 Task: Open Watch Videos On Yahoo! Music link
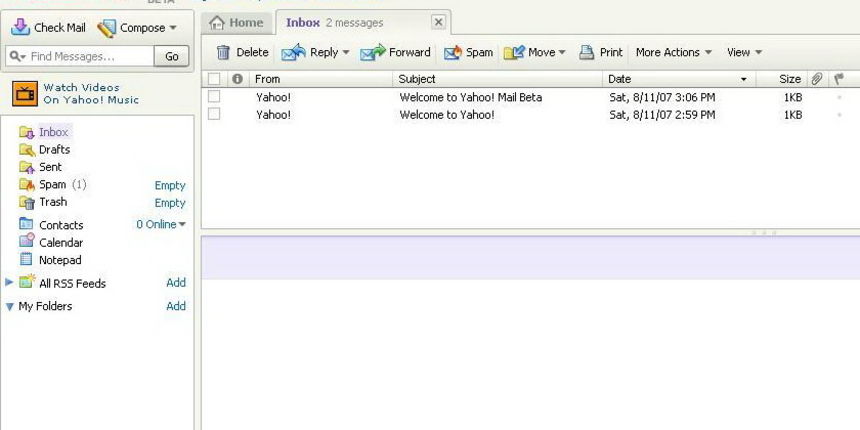coord(91,94)
